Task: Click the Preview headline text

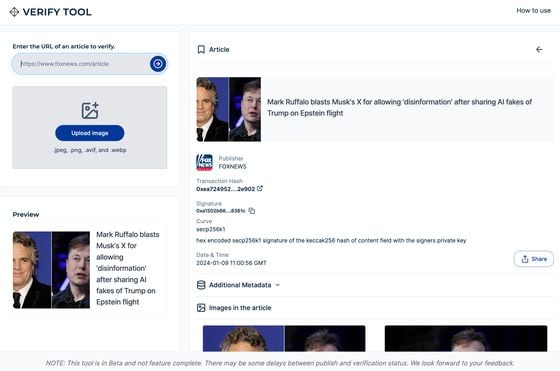Action: 128,268
